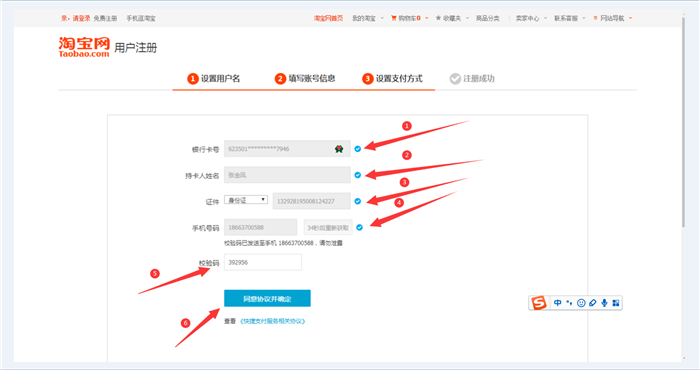The image size is (700, 370).
Task: Click favorites star icon in top bar
Action: tap(438, 18)
